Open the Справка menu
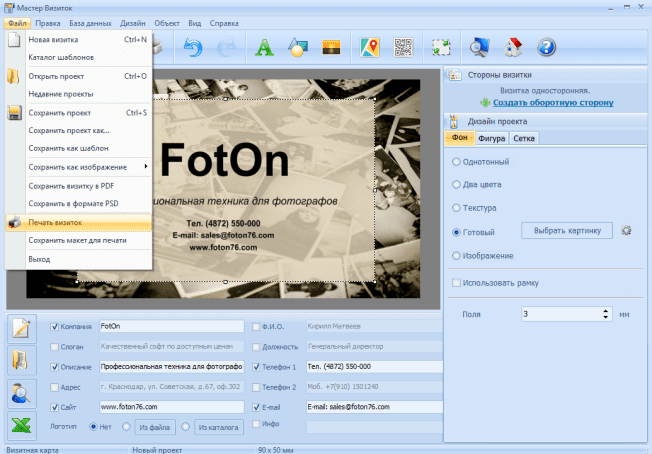The height and width of the screenshot is (454, 652). [x=224, y=23]
